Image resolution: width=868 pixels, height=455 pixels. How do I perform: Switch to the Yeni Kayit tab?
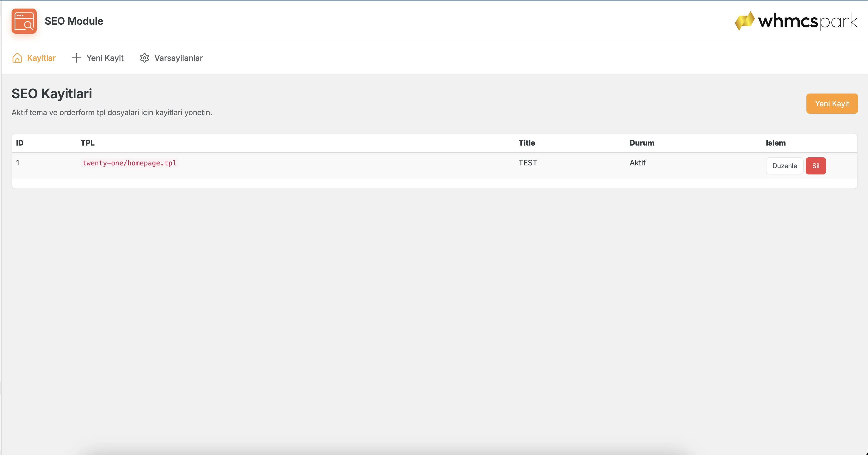98,58
